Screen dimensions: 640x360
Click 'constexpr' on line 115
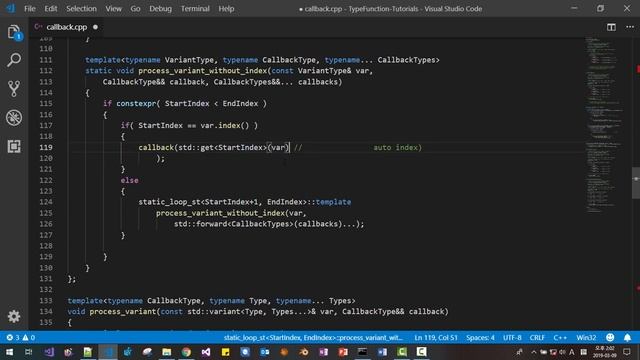[136, 103]
